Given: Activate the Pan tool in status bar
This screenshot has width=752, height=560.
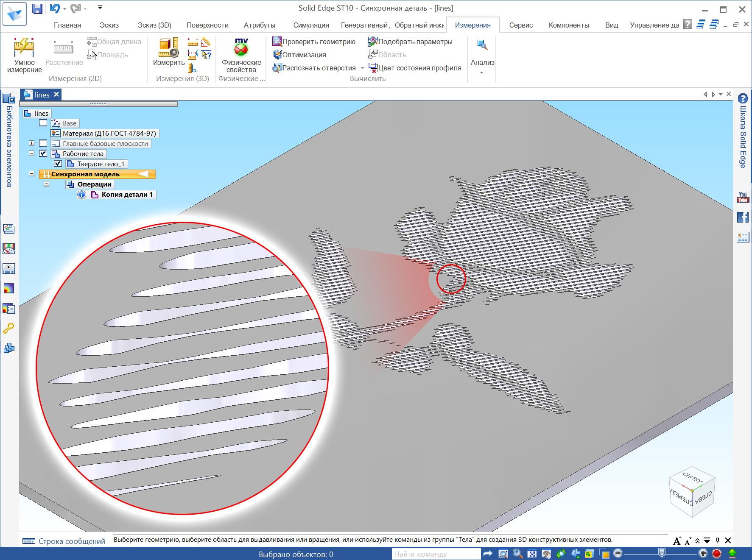Looking at the screenshot, I should coord(546,554).
